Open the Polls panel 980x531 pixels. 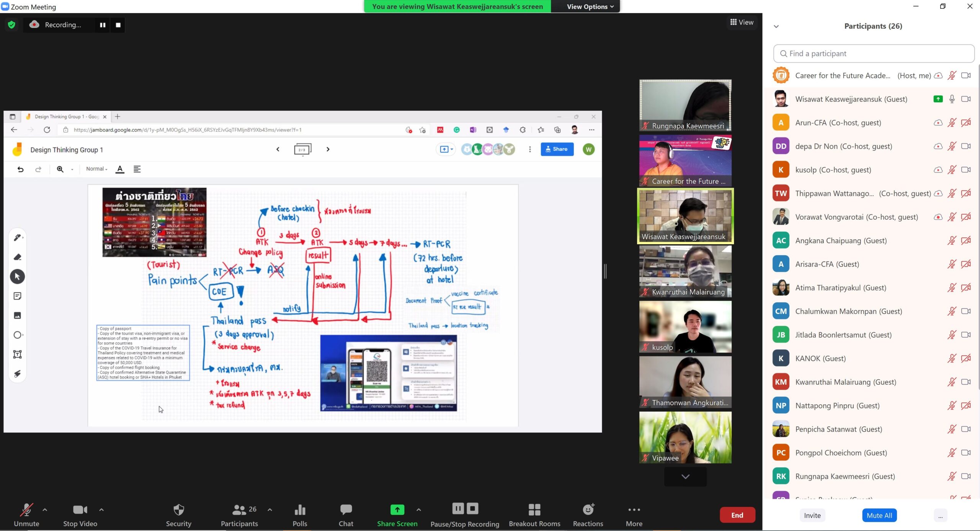(x=300, y=515)
